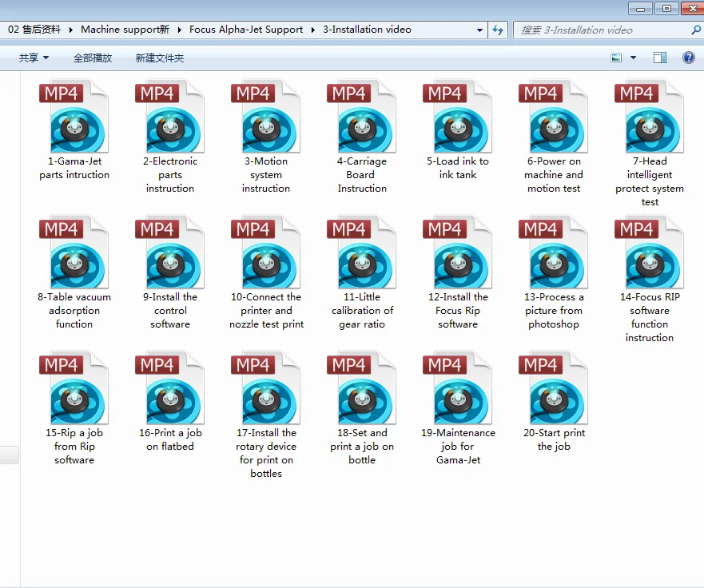Select the 20-Start print the job icon
Image resolution: width=704 pixels, height=588 pixels.
[x=554, y=388]
